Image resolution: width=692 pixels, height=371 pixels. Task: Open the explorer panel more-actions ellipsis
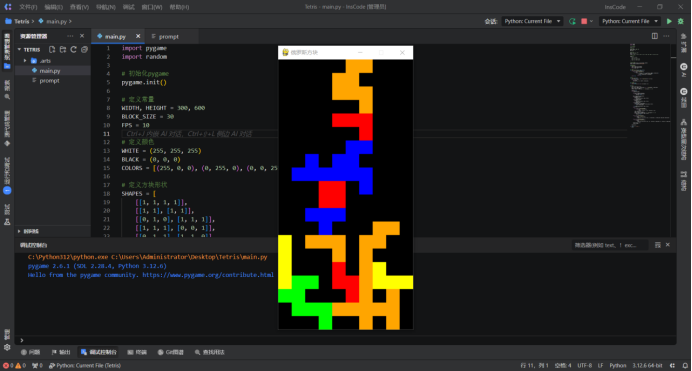(x=70, y=36)
